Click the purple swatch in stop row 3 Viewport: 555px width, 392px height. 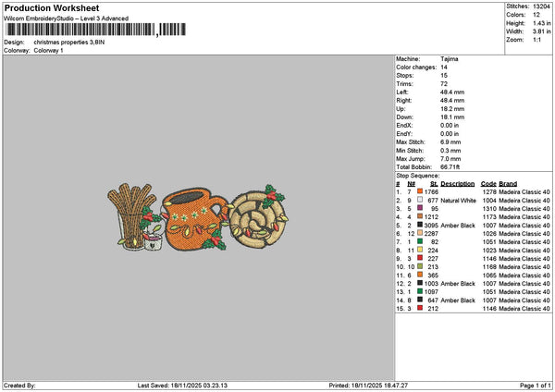pyautogui.click(x=420, y=208)
